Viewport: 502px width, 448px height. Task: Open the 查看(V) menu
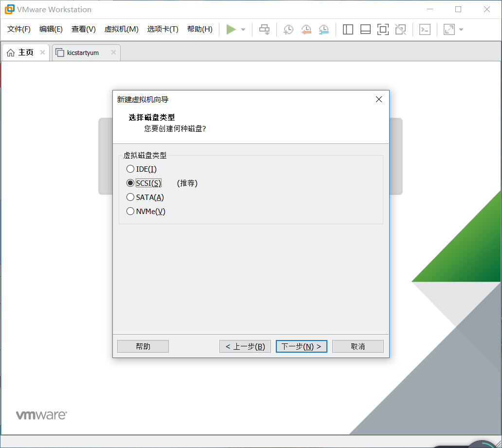pyautogui.click(x=84, y=29)
